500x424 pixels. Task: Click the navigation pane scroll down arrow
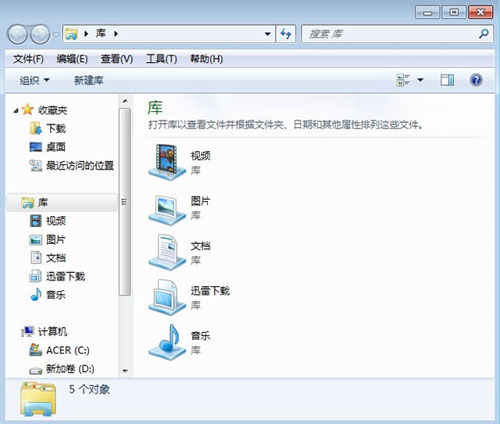click(x=125, y=370)
